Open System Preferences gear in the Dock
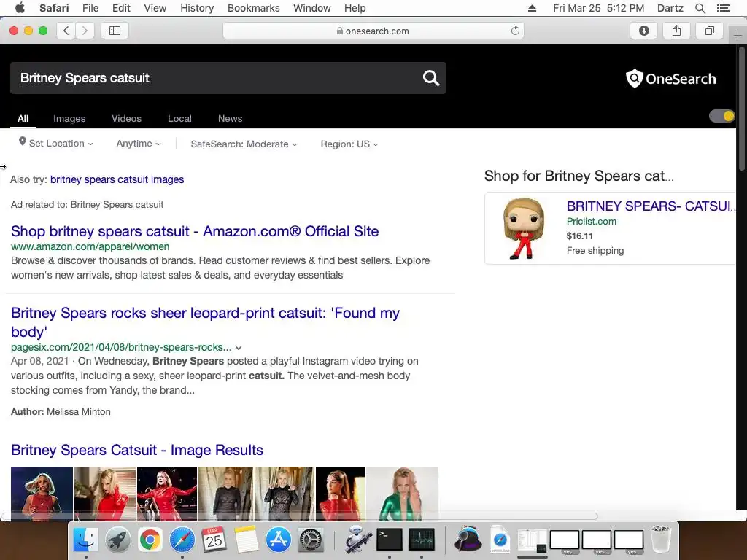This screenshot has width=747, height=560. (311, 540)
